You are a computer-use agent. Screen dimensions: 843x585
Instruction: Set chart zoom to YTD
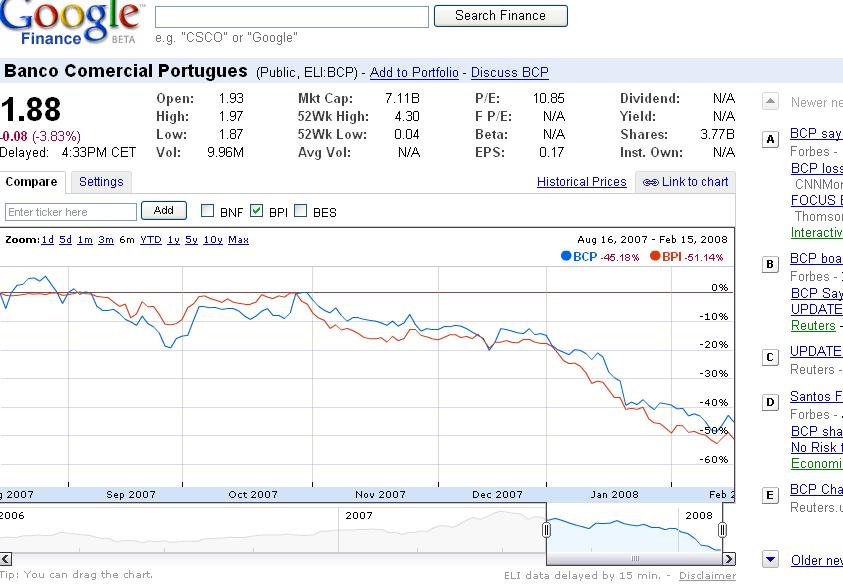[151, 240]
